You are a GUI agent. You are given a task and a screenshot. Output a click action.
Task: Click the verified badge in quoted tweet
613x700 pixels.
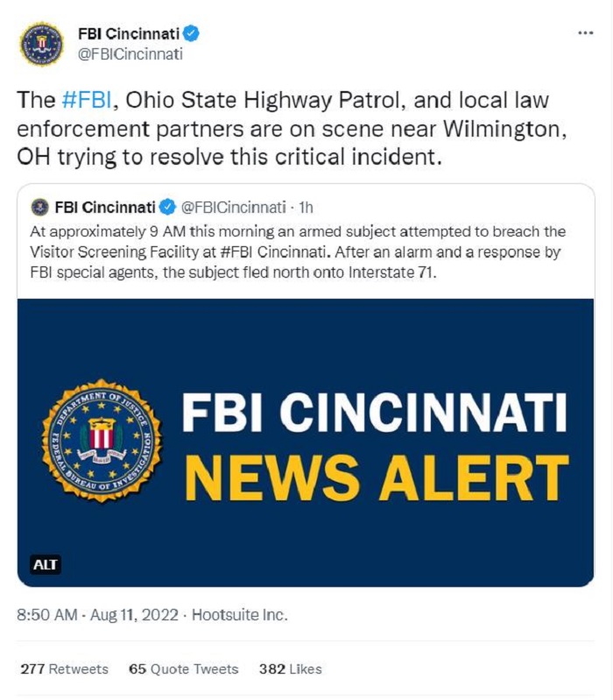point(168,207)
